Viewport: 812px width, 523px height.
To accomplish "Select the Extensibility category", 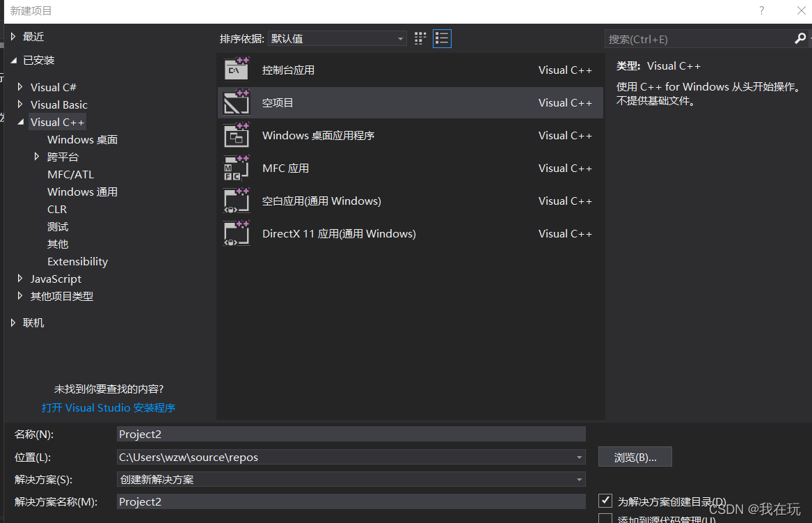I will point(78,261).
